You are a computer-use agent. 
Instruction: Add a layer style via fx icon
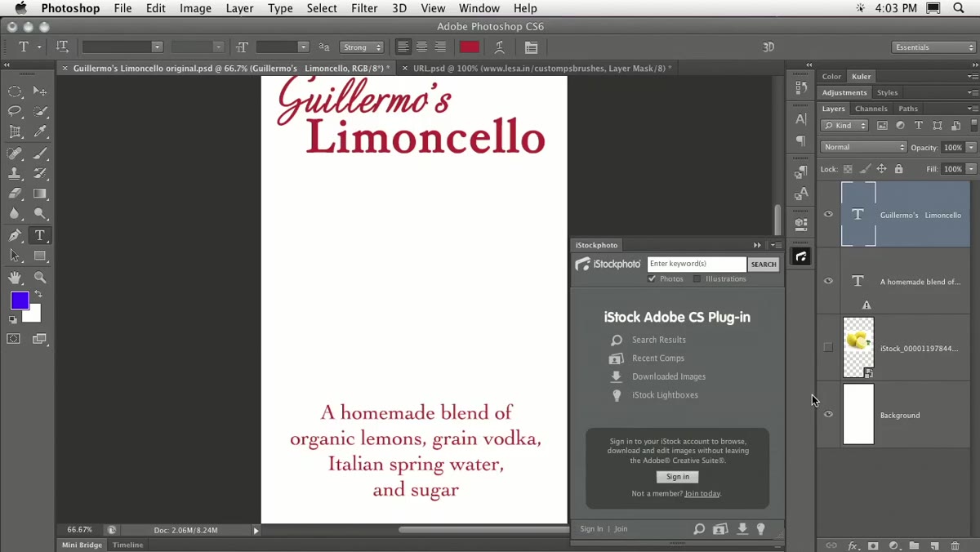pyautogui.click(x=852, y=545)
